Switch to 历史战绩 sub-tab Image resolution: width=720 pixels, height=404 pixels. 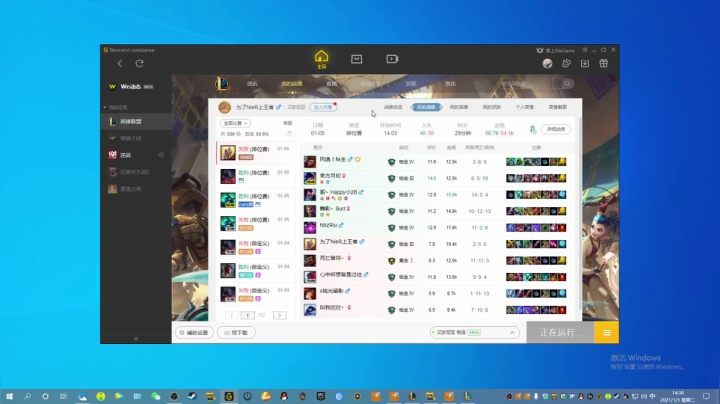pyautogui.click(x=426, y=107)
